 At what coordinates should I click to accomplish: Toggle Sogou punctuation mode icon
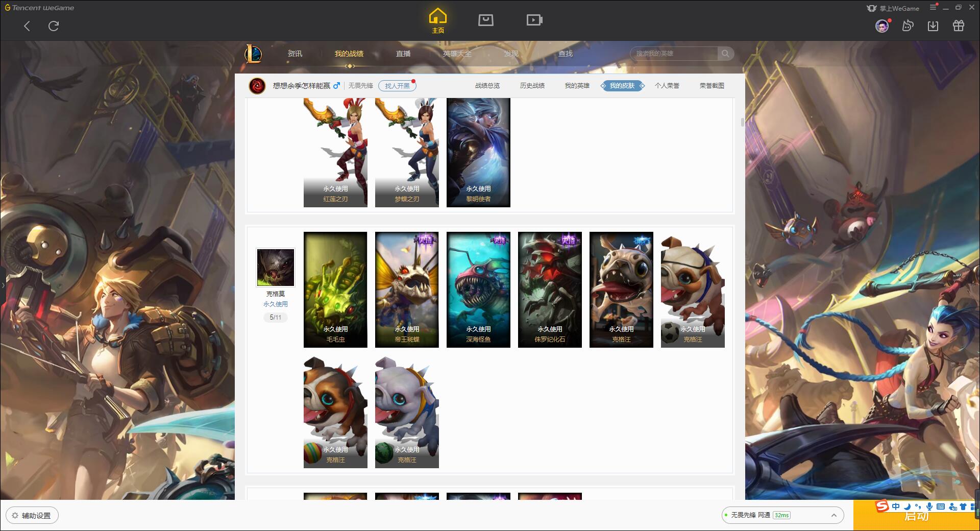pyautogui.click(x=918, y=506)
